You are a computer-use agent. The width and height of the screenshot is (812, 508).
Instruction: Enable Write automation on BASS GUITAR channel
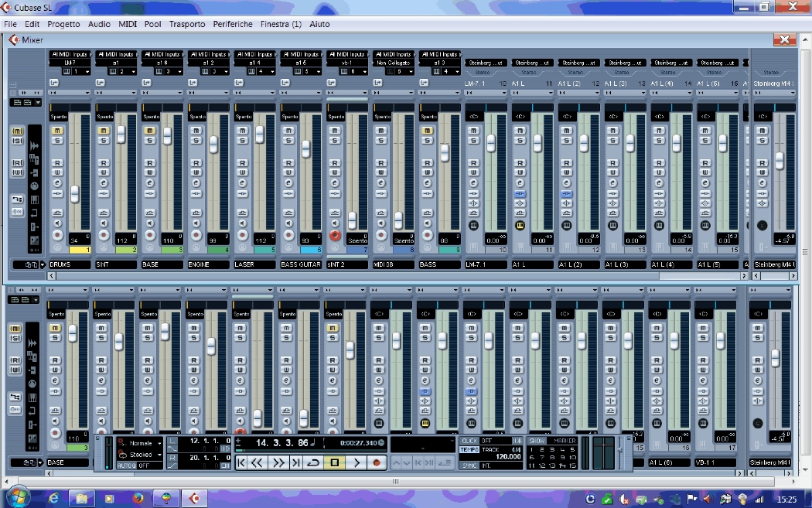288,172
